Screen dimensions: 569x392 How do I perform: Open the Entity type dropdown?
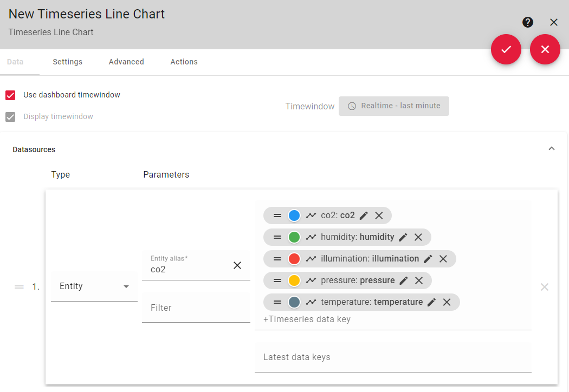(x=94, y=286)
